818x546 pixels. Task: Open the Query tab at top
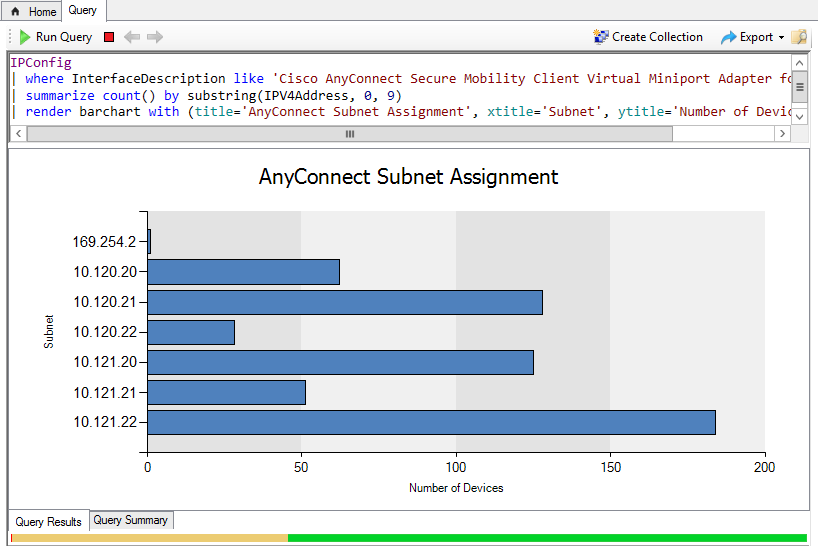click(x=82, y=10)
